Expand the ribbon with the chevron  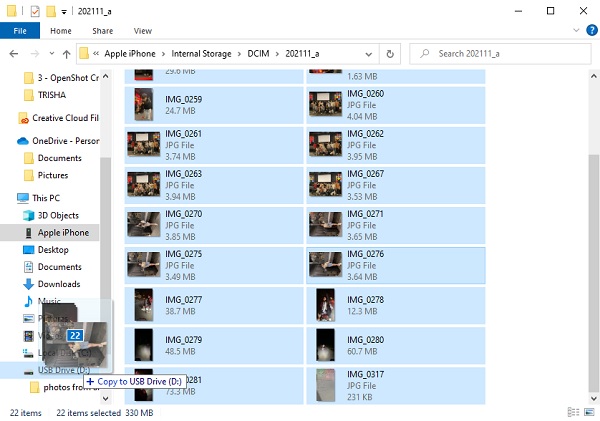point(576,30)
